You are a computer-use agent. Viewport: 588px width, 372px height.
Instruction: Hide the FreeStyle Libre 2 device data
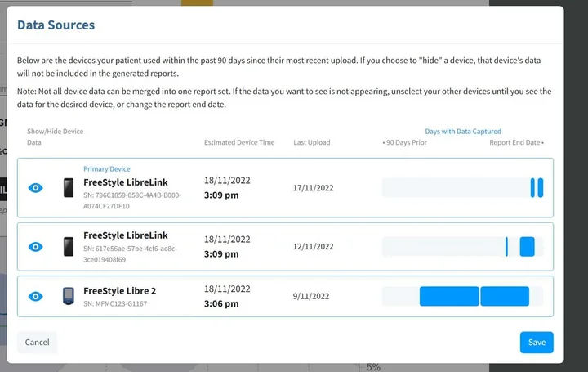35,296
